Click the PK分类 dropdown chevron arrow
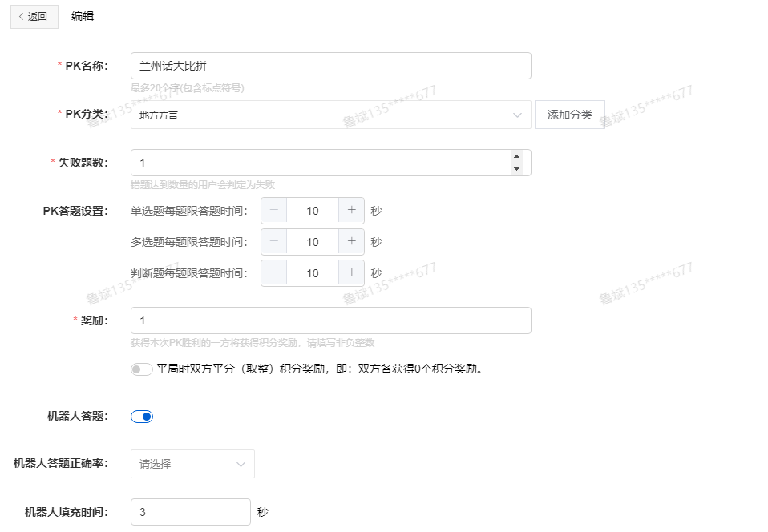768x532 pixels. (x=517, y=115)
